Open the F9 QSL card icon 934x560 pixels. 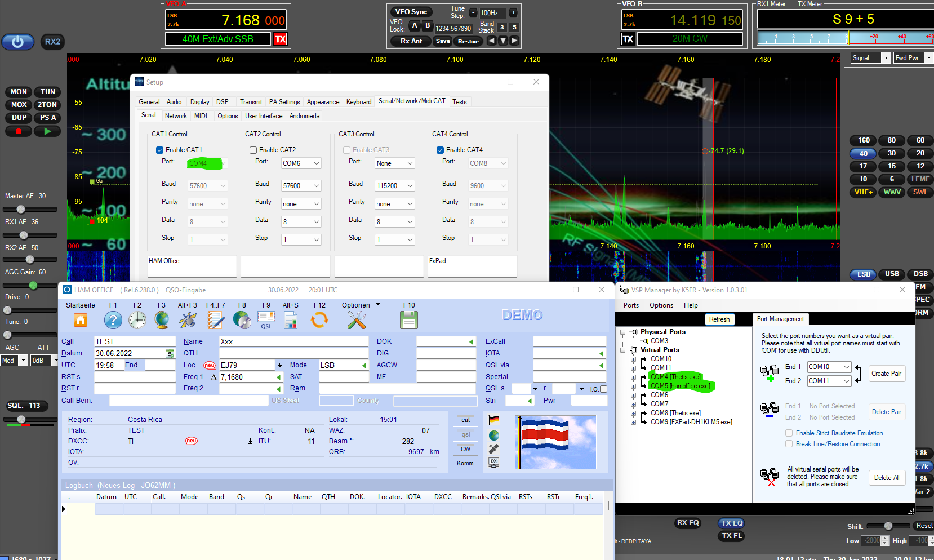point(266,320)
